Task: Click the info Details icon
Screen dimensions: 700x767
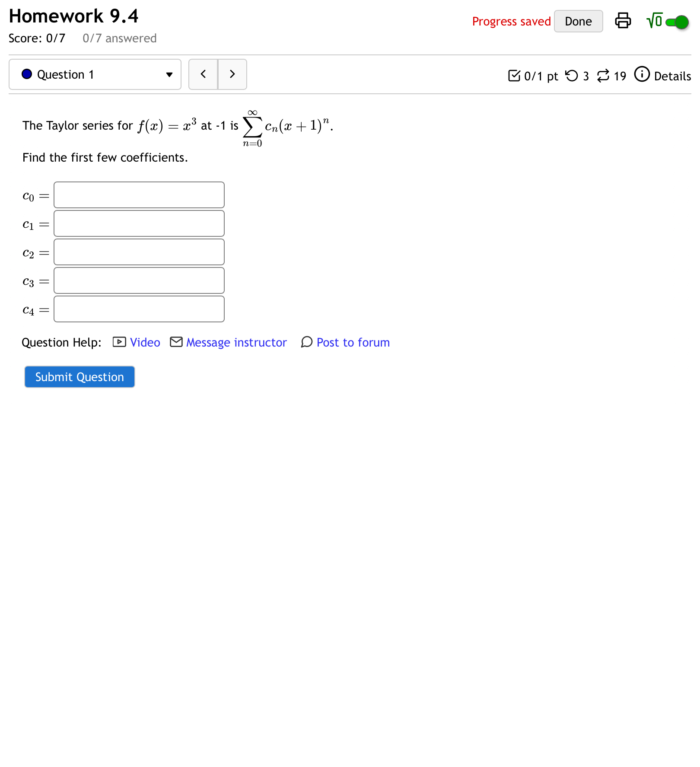Action: pyautogui.click(x=642, y=75)
